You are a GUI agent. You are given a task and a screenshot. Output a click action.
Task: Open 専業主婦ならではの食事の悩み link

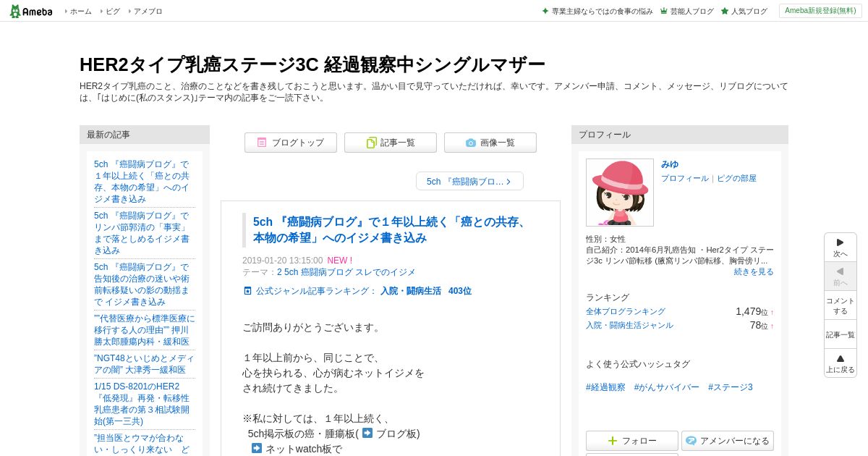[x=602, y=12]
